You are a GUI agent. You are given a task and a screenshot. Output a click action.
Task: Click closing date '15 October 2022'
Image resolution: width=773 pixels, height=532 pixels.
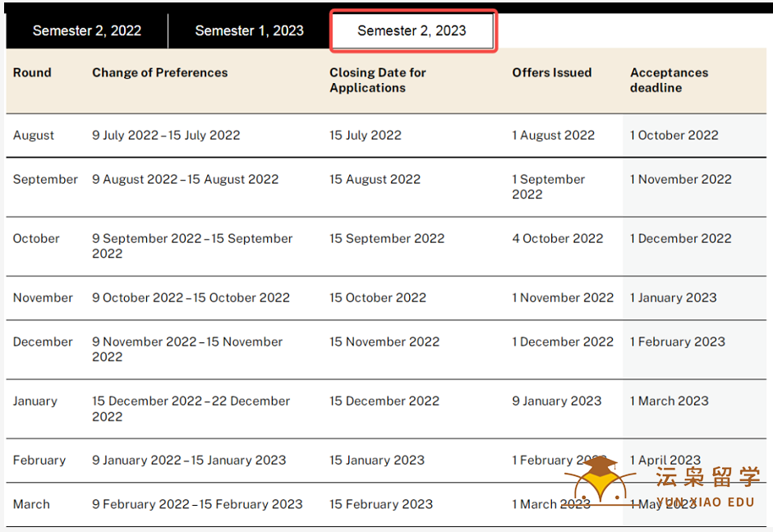pyautogui.click(x=378, y=297)
